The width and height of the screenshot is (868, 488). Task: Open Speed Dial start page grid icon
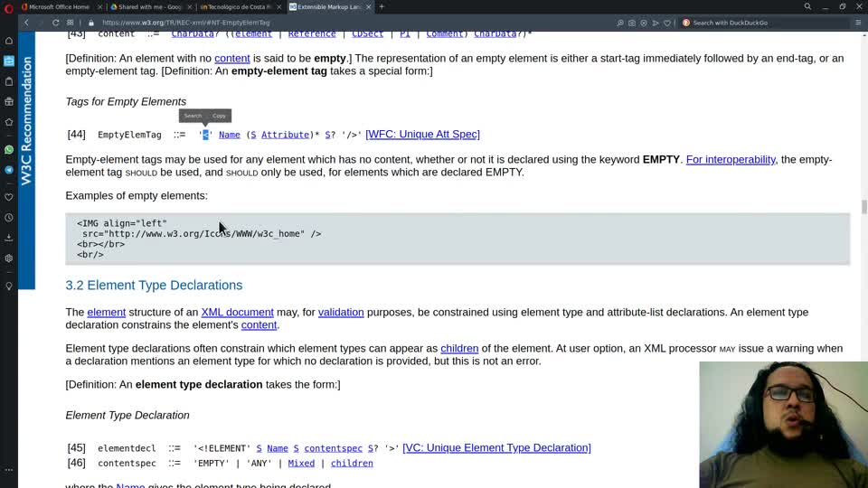click(x=70, y=23)
